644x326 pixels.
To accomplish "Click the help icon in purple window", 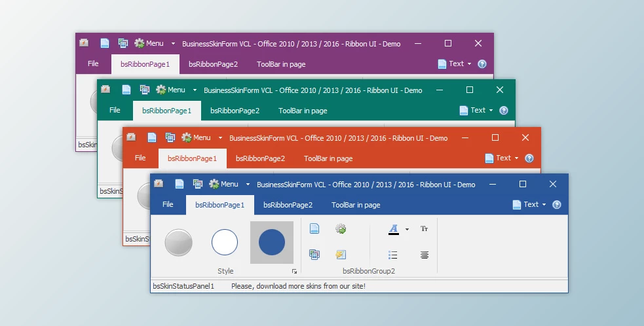I will (x=482, y=63).
